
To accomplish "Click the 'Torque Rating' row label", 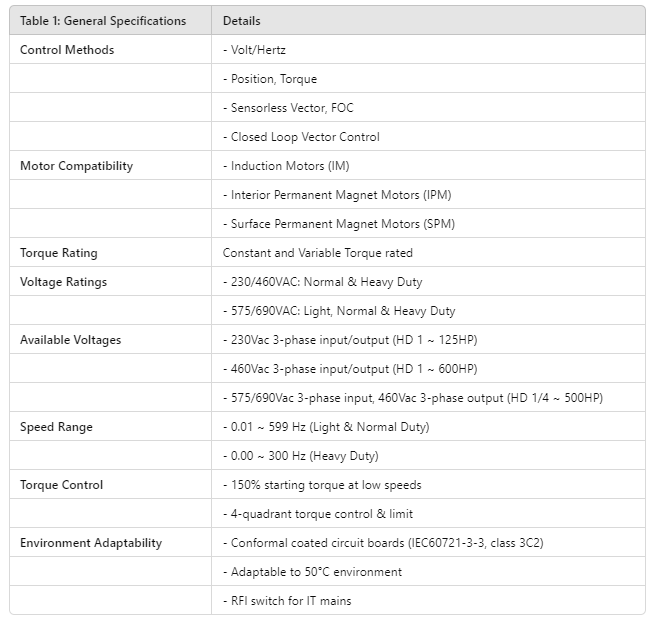I will 59,253.
